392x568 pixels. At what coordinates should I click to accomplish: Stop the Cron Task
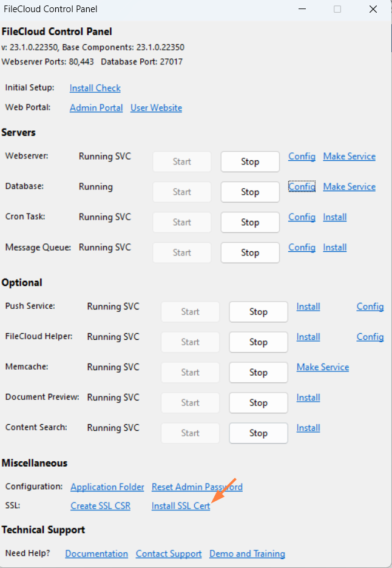249,222
